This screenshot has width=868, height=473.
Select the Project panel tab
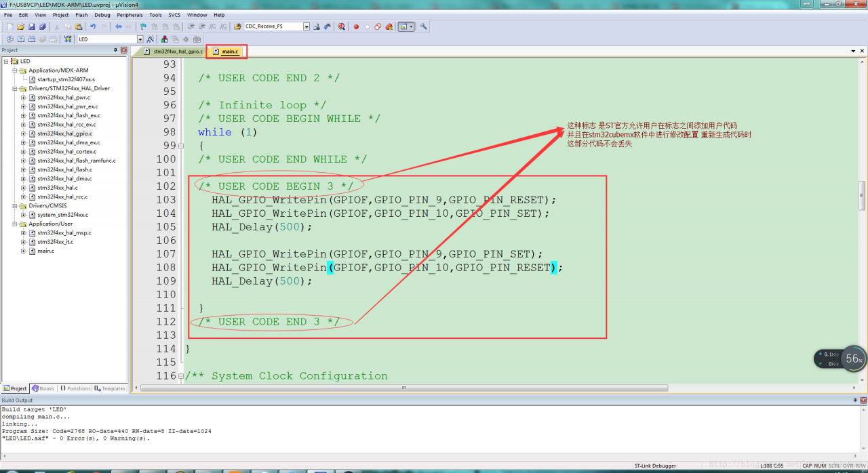tap(15, 388)
